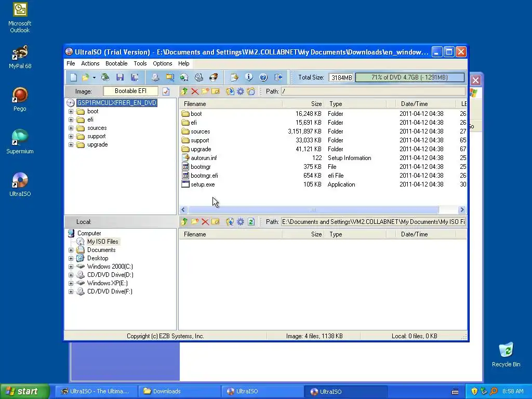
Task: Click green Refresh icon in Local toolbar
Action: coord(251,222)
